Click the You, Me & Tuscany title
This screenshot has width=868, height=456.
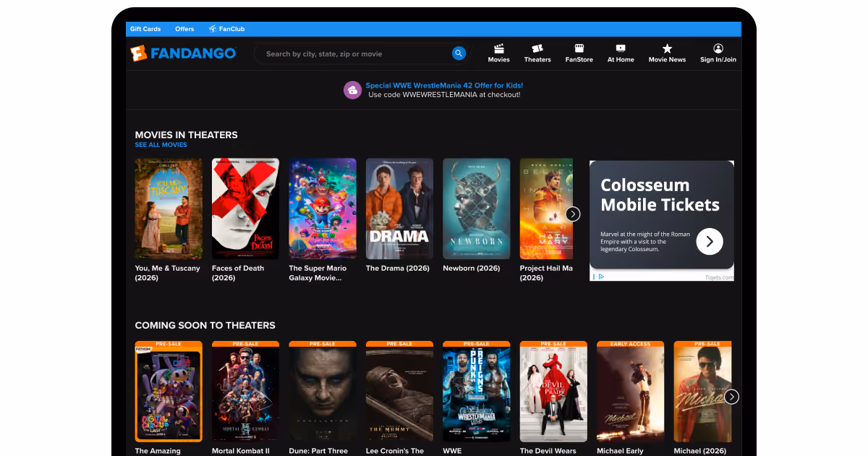tap(169, 273)
